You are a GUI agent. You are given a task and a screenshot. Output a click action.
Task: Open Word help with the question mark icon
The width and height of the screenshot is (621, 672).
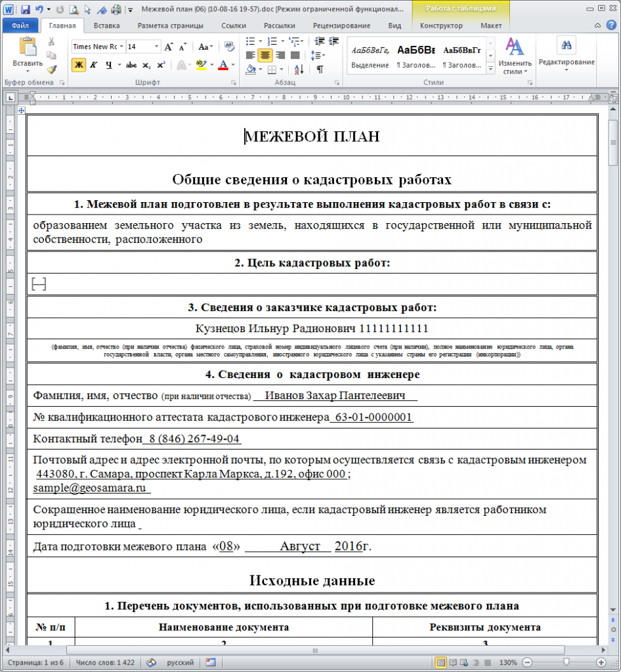tap(611, 26)
